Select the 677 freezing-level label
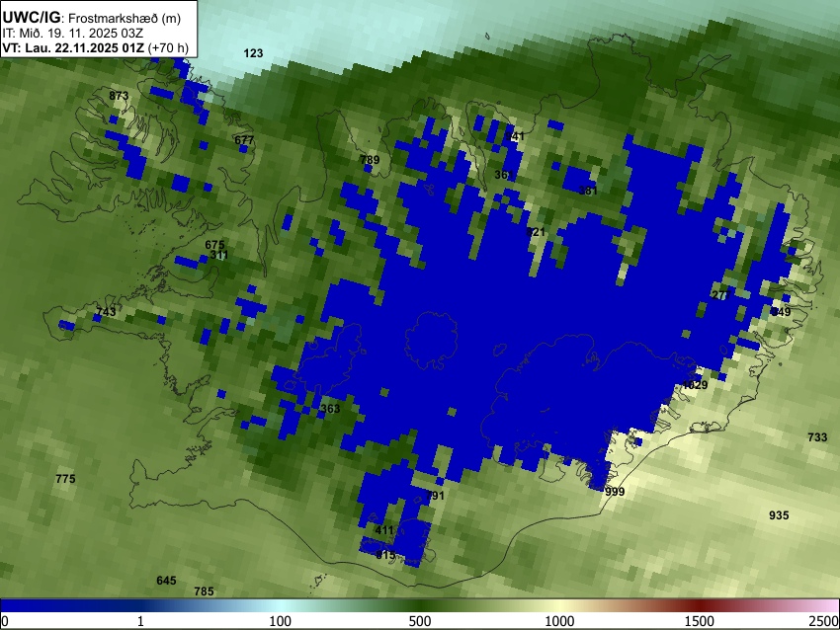This screenshot has height=630, width=840. coord(244,140)
